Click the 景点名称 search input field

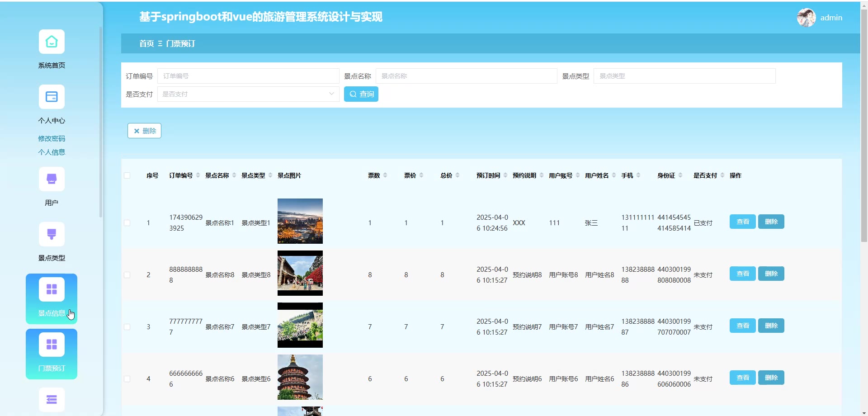point(466,76)
